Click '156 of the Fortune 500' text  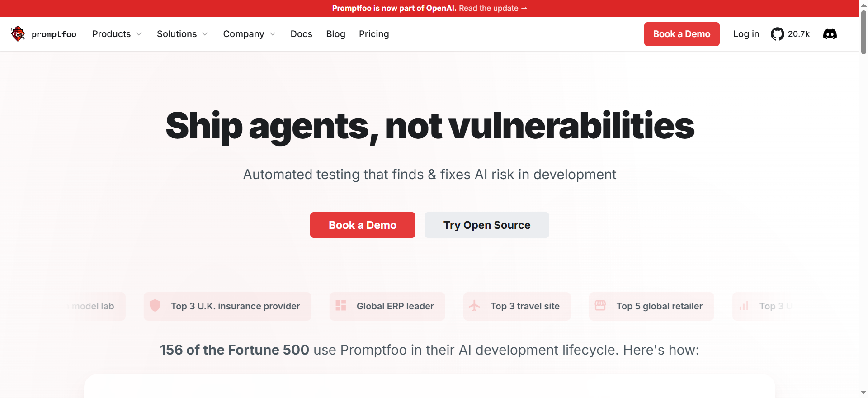235,350
